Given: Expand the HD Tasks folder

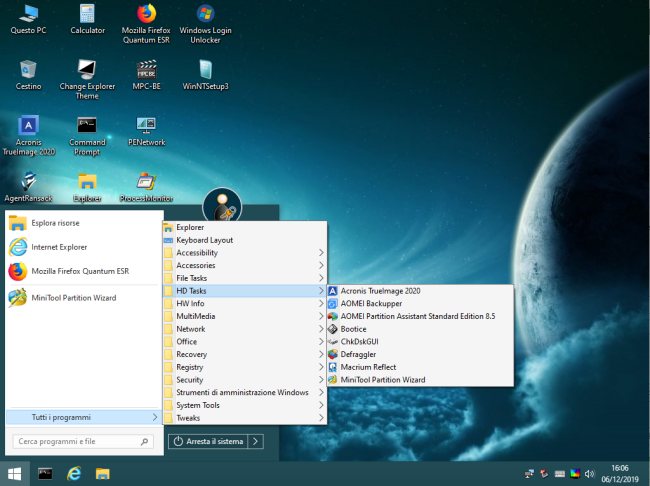Looking at the screenshot, I should [245, 291].
